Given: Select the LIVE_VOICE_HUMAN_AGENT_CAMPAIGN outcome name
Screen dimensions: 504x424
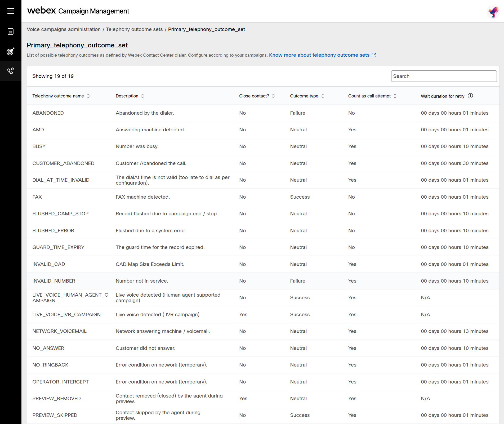Looking at the screenshot, I should [70, 298].
